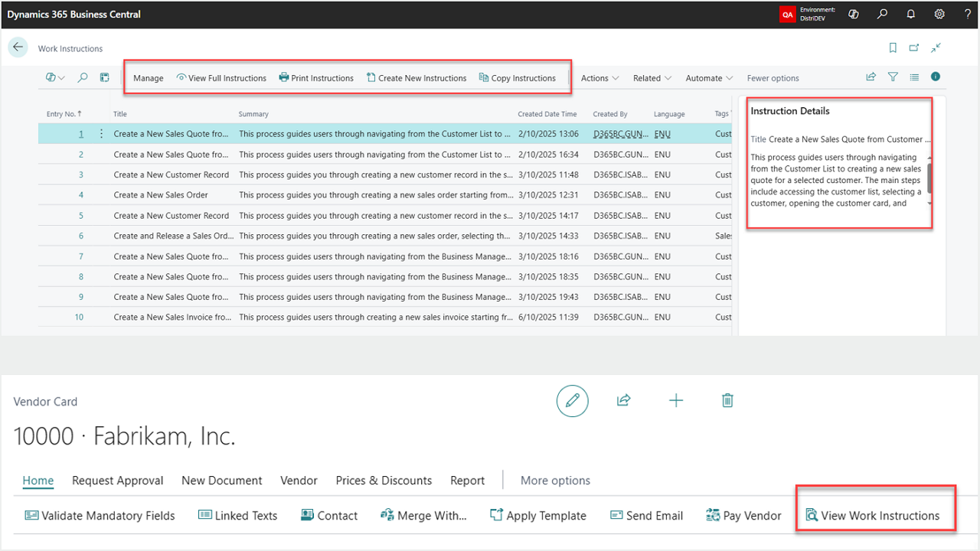
Task: Select title 'Create a New Sales Order'
Action: (161, 195)
